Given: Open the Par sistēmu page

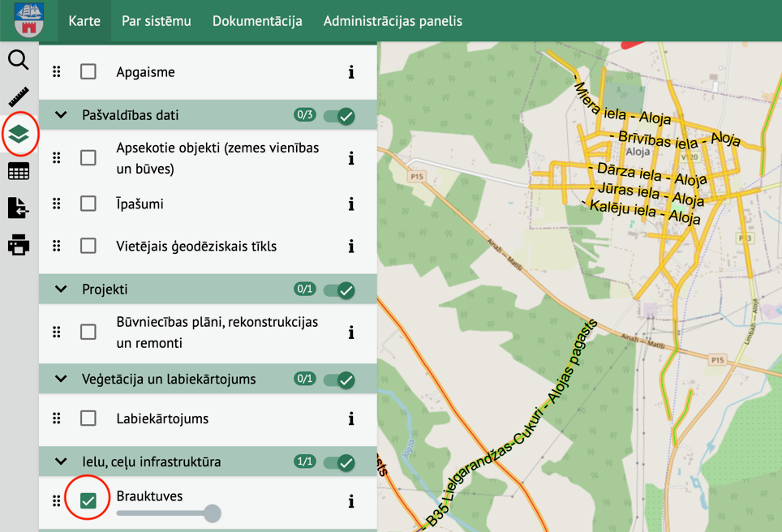Looking at the screenshot, I should [157, 21].
